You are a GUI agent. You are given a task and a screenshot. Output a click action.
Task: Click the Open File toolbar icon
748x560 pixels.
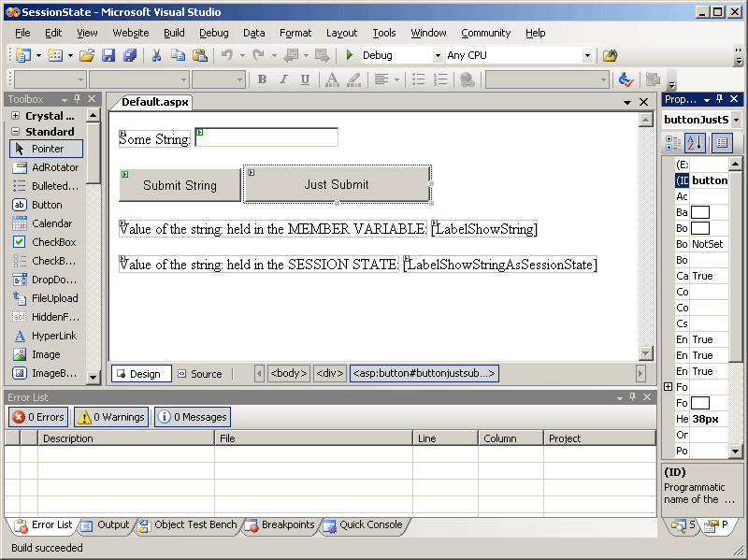(x=87, y=56)
